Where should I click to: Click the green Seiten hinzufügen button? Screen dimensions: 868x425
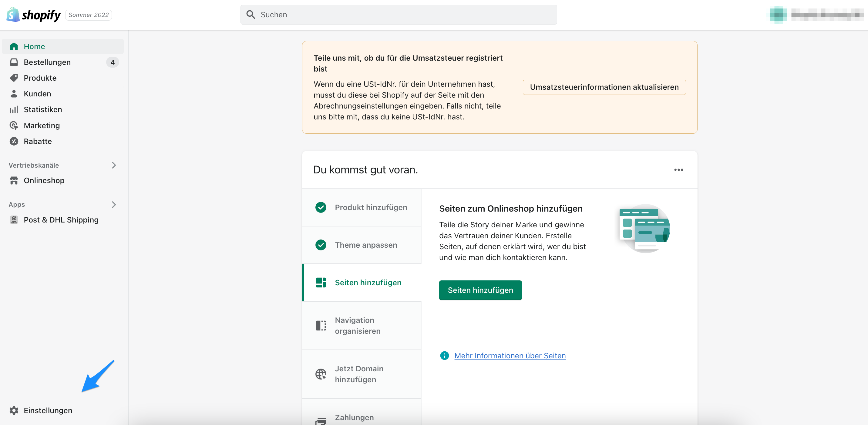click(x=480, y=290)
